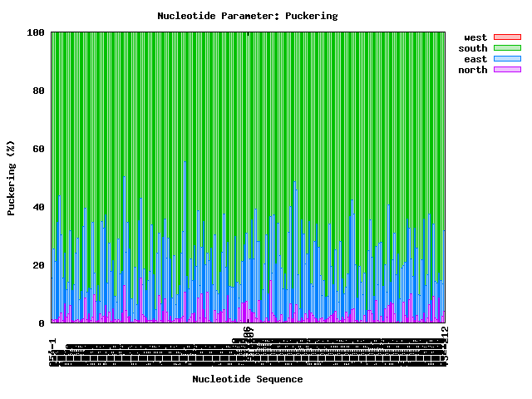
Task: Click the east legend blue swatch
Action: point(507,59)
